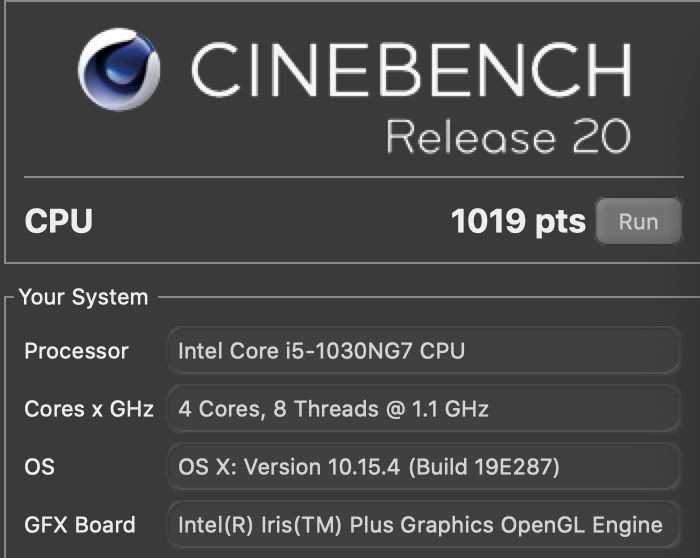Click the 4 Cores, 8 Threads field
The width and height of the screenshot is (700, 558).
click(424, 408)
